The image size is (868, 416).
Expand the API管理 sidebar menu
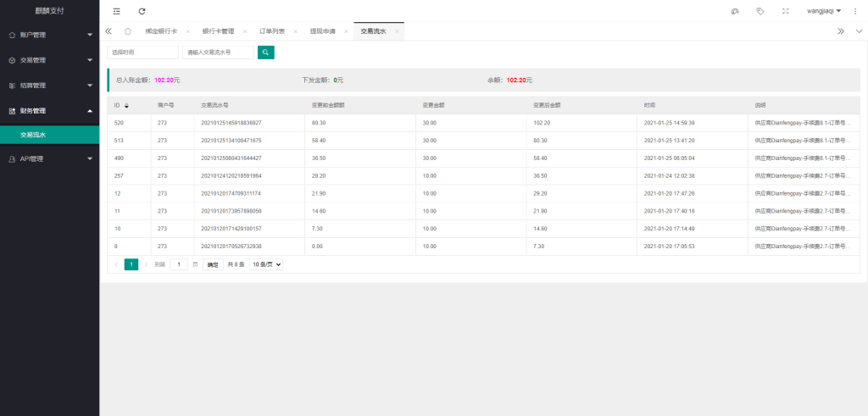(49, 158)
